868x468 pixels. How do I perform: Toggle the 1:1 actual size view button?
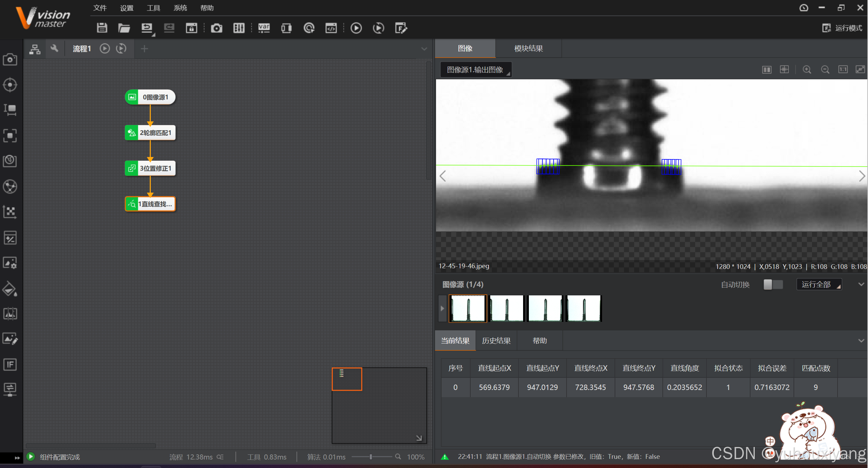point(843,70)
